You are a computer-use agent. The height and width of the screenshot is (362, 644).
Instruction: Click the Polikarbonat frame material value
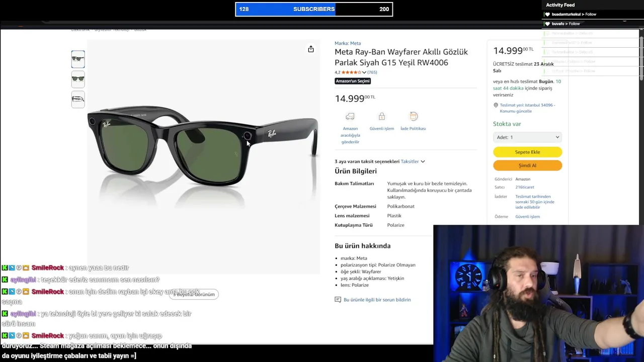pos(401,206)
